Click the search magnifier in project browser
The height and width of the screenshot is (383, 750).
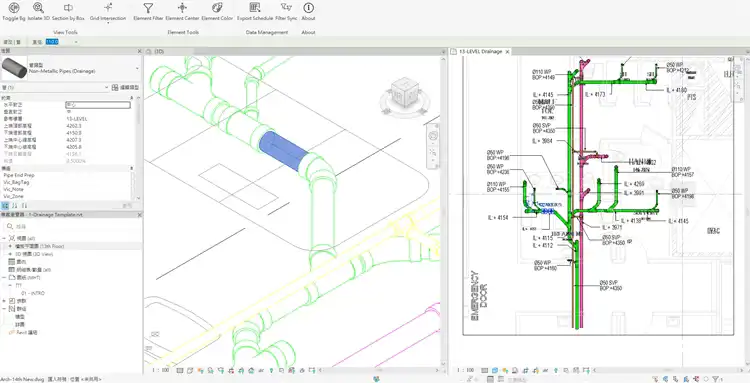tap(10, 226)
